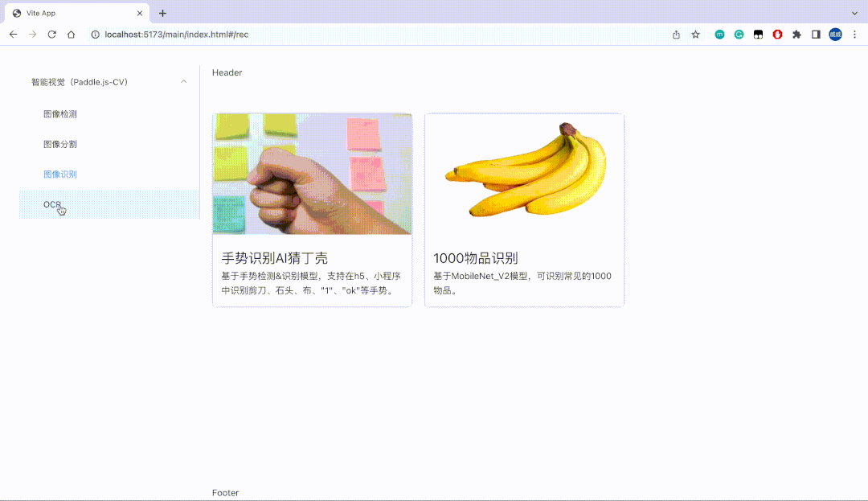This screenshot has width=868, height=501.
Task: Open the Chrome three-dot menu
Action: click(854, 35)
